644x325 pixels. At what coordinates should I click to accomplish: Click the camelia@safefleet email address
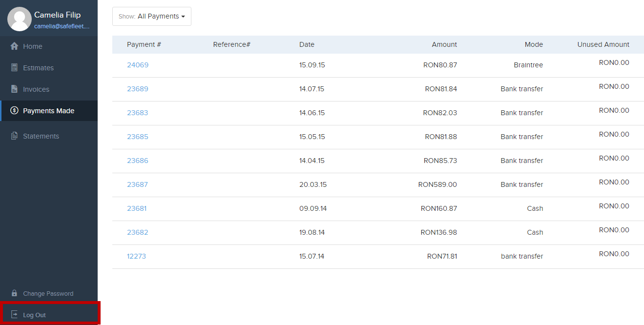click(62, 26)
